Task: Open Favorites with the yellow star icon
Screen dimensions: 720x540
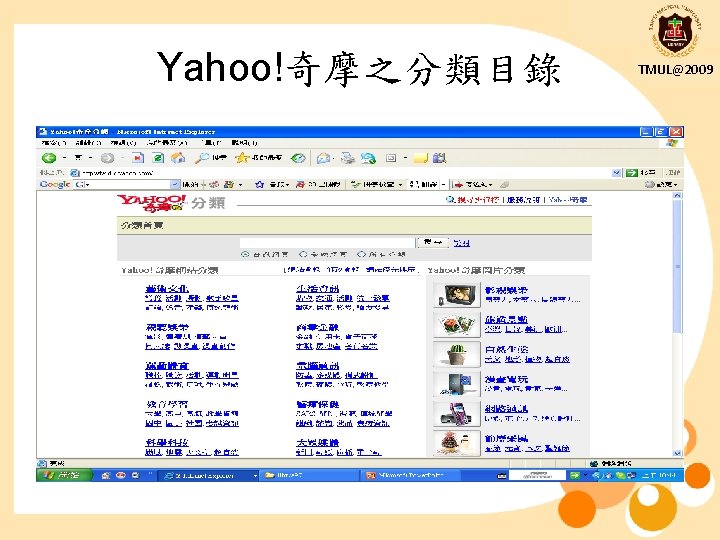Action: [x=242, y=158]
